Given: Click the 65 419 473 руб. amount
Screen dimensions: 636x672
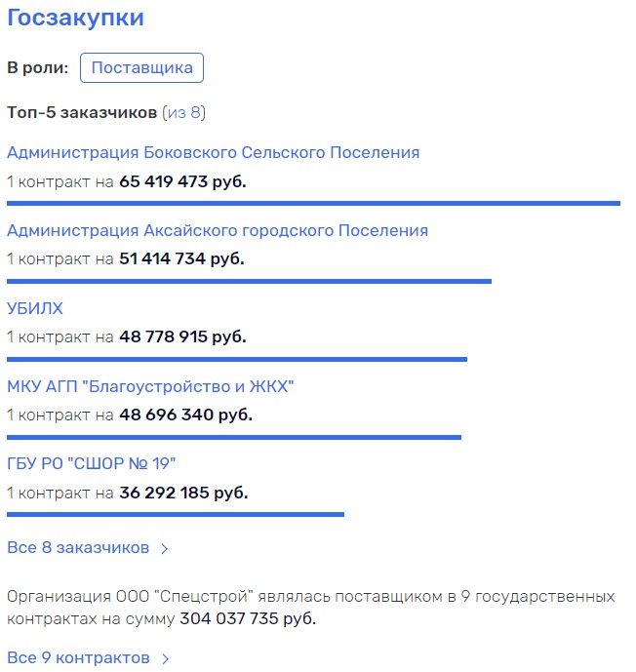Looking at the screenshot, I should pyautogui.click(x=183, y=181).
